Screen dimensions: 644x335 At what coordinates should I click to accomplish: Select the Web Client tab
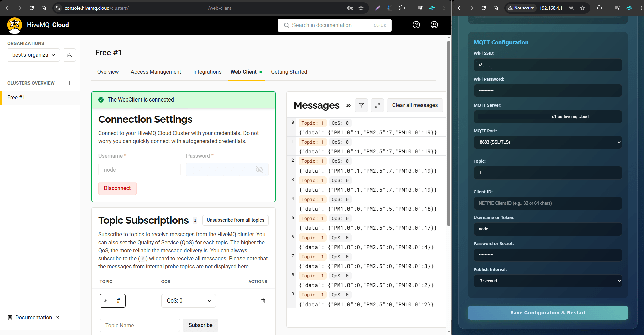(246, 72)
